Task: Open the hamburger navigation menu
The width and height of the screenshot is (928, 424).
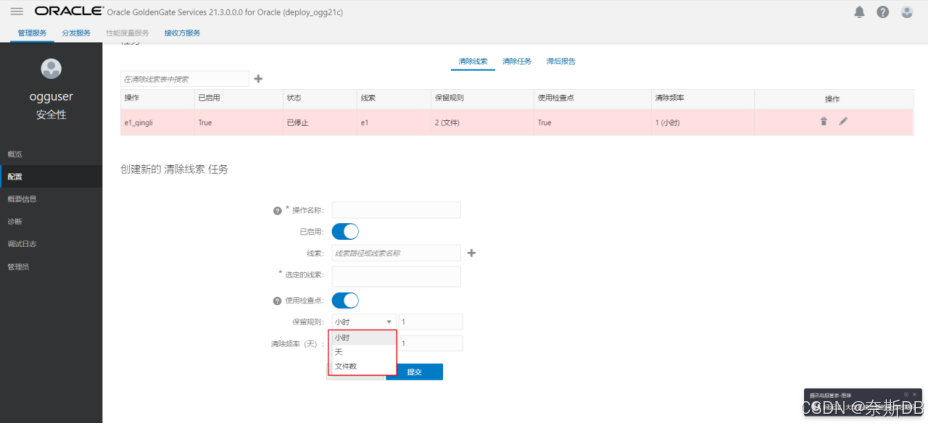Action: [16, 12]
